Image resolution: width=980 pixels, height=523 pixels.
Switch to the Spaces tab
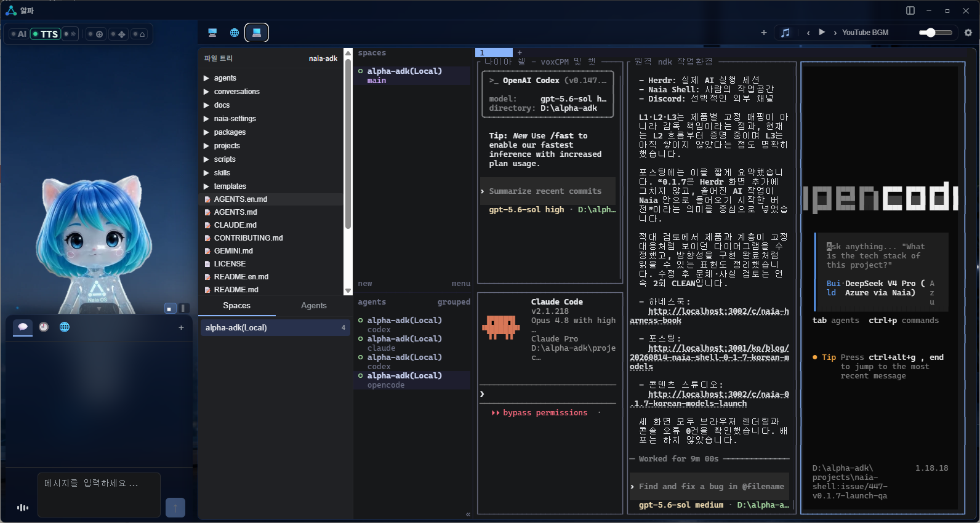(237, 306)
